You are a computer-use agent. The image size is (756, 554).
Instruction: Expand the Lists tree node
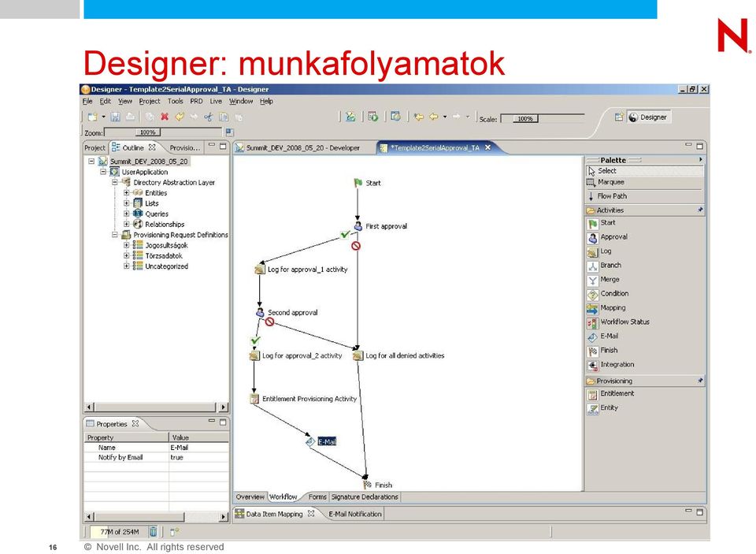(126, 203)
